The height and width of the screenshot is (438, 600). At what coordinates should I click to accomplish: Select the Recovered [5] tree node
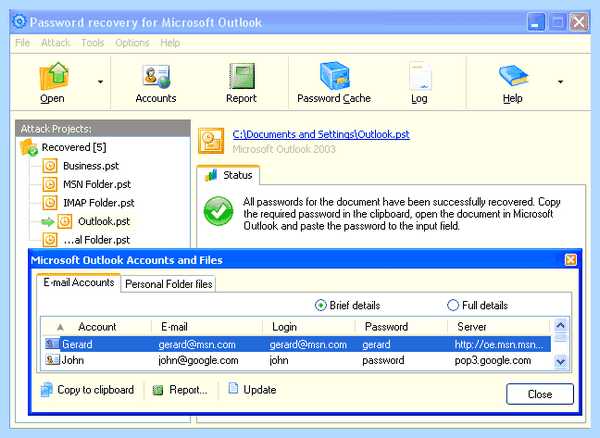(x=74, y=147)
